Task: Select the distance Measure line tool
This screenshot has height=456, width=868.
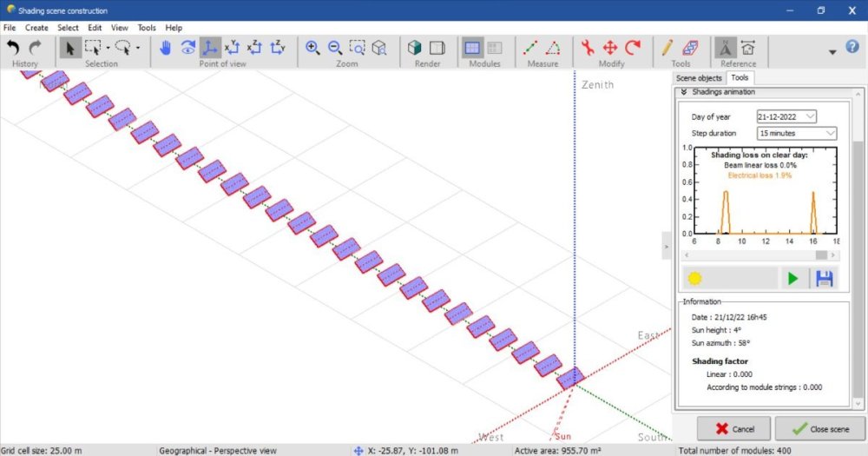Action: pyautogui.click(x=532, y=49)
